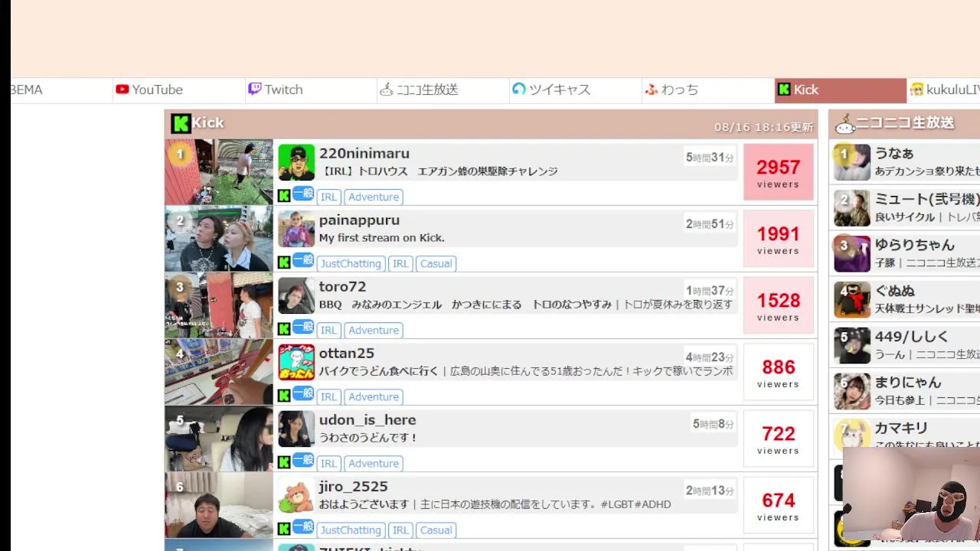Viewport: 980px width, 551px height.
Task: Click the Kick logo in section header
Action: click(x=181, y=123)
